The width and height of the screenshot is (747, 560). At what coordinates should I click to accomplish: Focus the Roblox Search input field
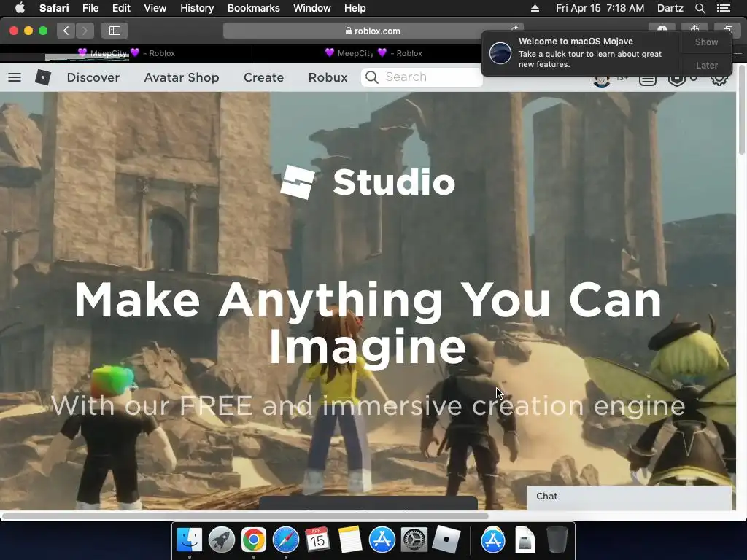[422, 77]
